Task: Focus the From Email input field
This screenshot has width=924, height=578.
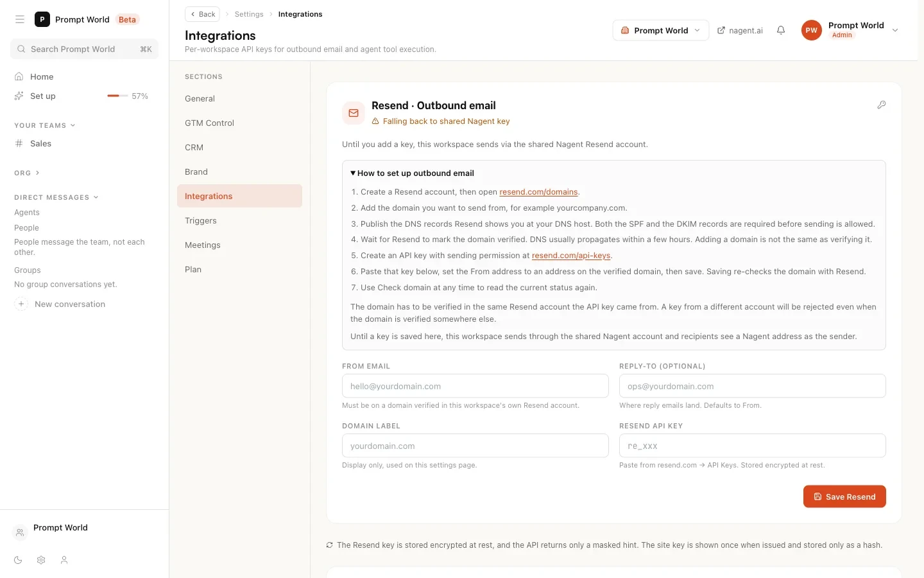Action: click(475, 386)
